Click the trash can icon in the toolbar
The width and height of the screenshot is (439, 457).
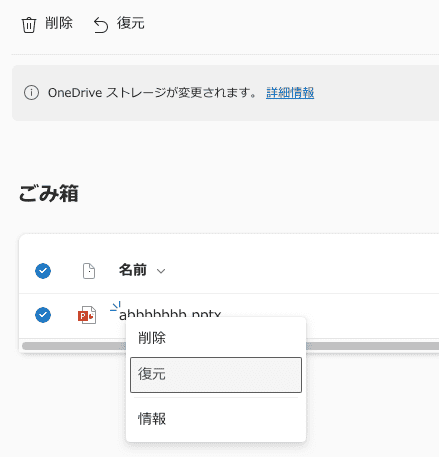point(29,25)
